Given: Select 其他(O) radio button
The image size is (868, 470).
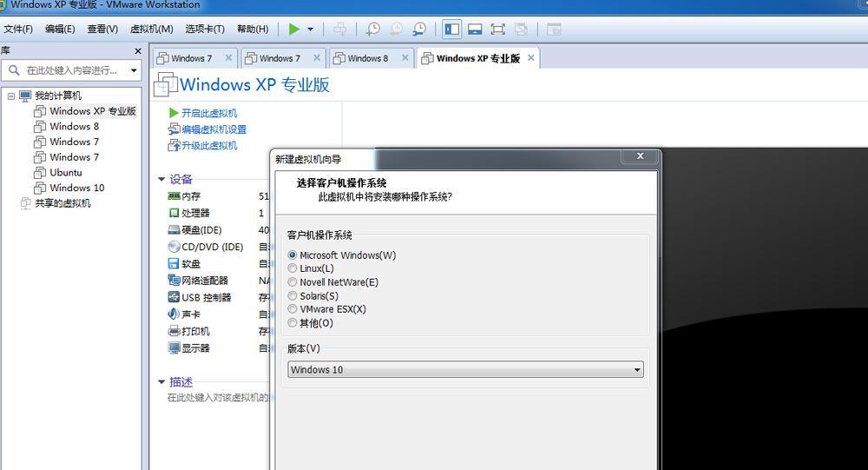Looking at the screenshot, I should (293, 322).
